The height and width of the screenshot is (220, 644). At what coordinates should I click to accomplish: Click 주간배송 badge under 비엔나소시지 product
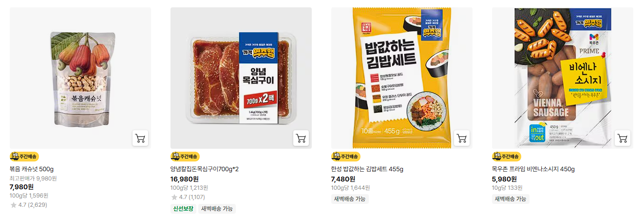click(x=507, y=157)
